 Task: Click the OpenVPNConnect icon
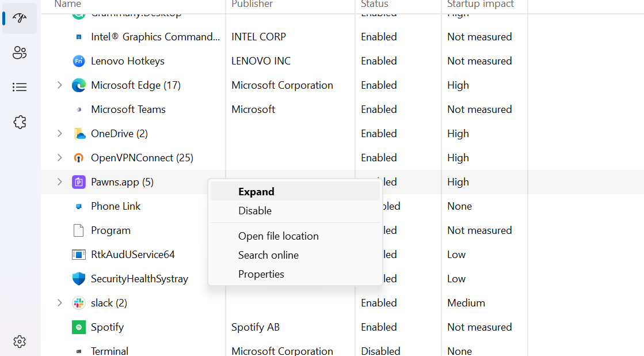79,158
